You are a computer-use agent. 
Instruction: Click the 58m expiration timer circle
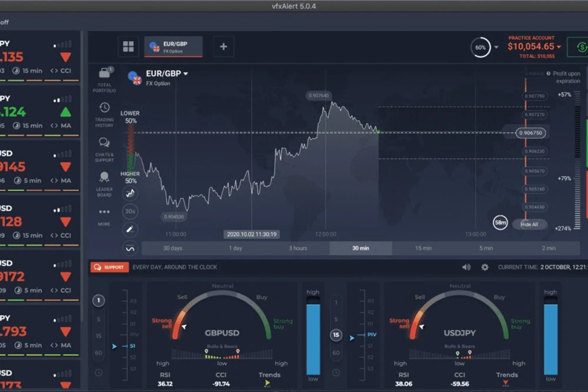pos(500,223)
